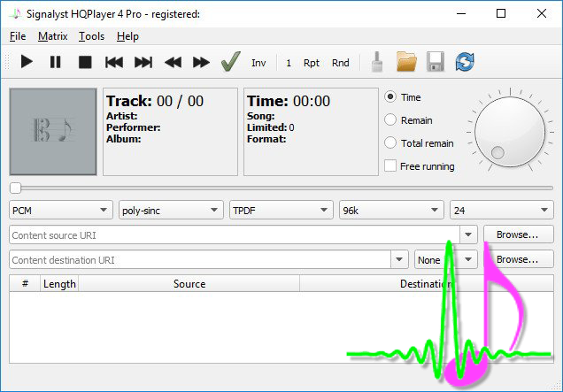
Task: Rewind using the double left arrows
Action: (x=173, y=62)
